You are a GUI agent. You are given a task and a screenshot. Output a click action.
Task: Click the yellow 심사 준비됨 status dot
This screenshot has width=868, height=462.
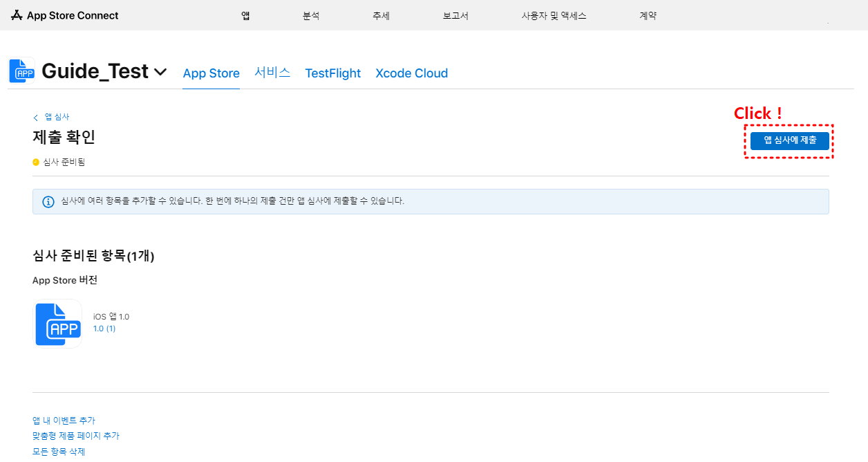(x=36, y=162)
